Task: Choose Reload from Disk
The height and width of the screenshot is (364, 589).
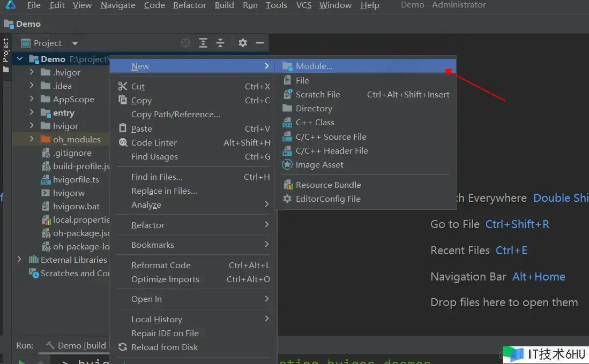Action: pos(165,347)
